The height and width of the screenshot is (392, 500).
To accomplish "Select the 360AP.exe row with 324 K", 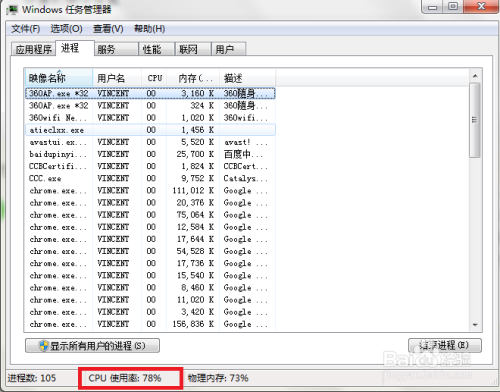I will [x=150, y=106].
